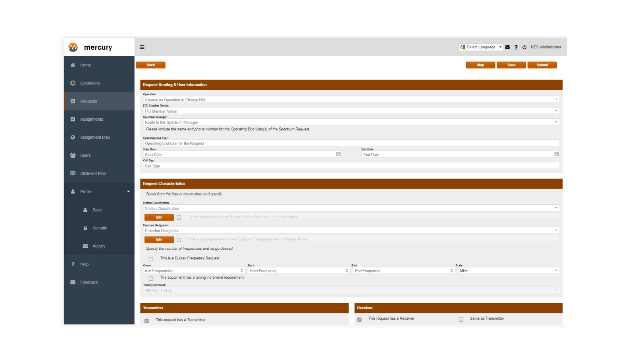This screenshot has height=362, width=644.
Task: Open the Tuning Increment dropdown
Action: tap(351, 290)
